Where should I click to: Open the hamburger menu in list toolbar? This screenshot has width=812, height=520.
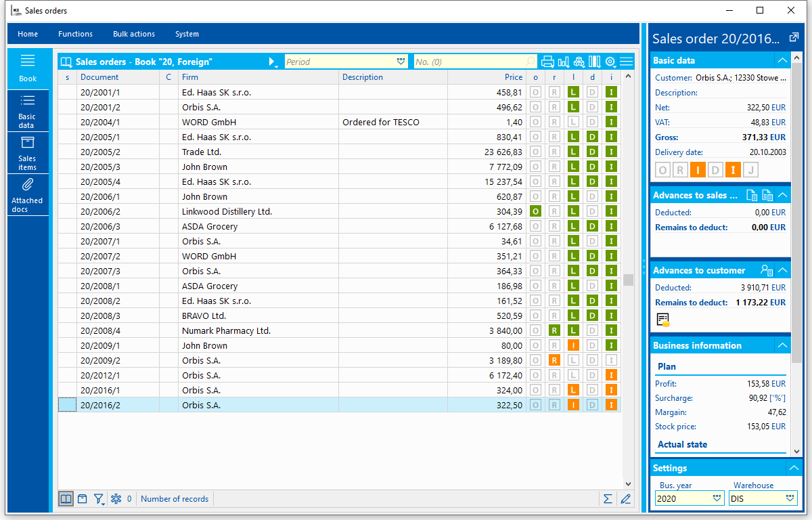coord(626,62)
